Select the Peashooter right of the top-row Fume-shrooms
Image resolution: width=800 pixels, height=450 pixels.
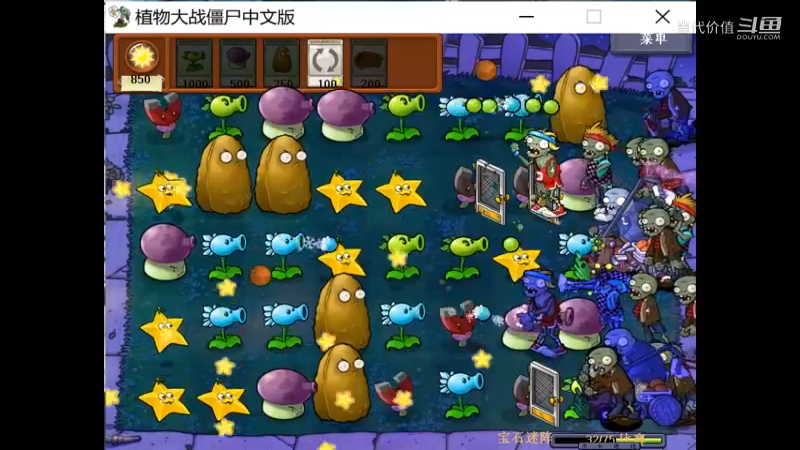[x=404, y=117]
